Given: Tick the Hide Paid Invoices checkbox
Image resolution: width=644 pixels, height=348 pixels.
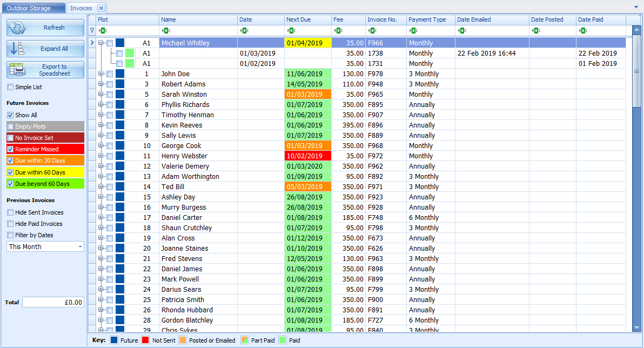Looking at the screenshot, I should (x=10, y=224).
